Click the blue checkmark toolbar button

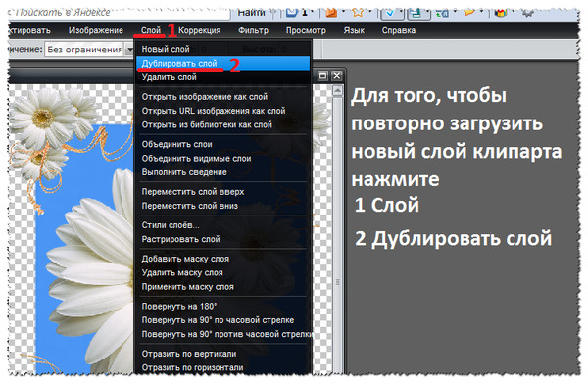(392, 14)
